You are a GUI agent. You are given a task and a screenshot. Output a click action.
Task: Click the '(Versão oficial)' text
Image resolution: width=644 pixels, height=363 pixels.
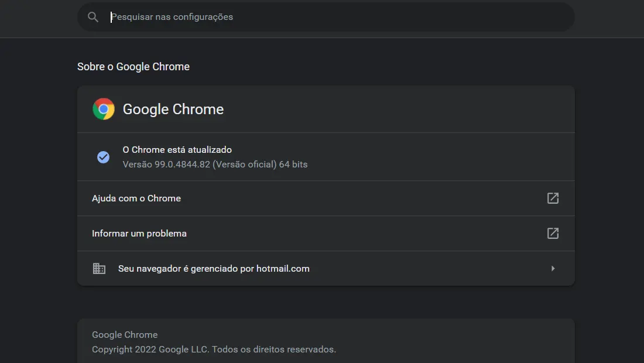(244, 165)
